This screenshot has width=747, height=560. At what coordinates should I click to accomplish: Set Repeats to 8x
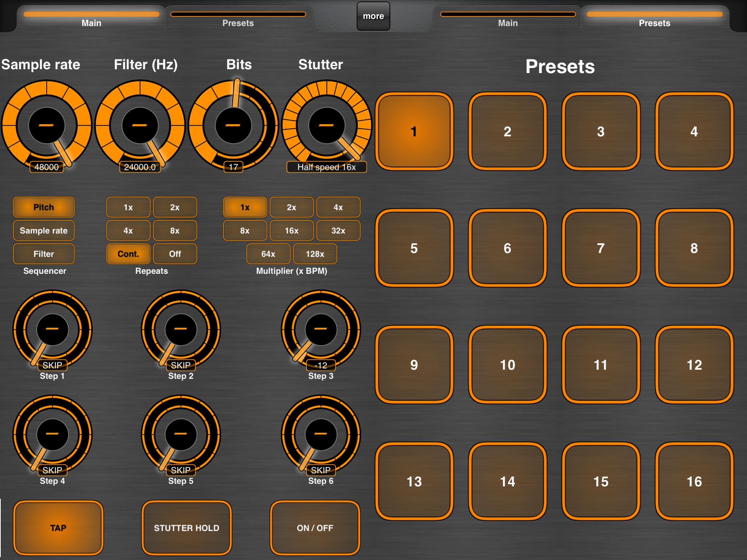click(x=175, y=230)
